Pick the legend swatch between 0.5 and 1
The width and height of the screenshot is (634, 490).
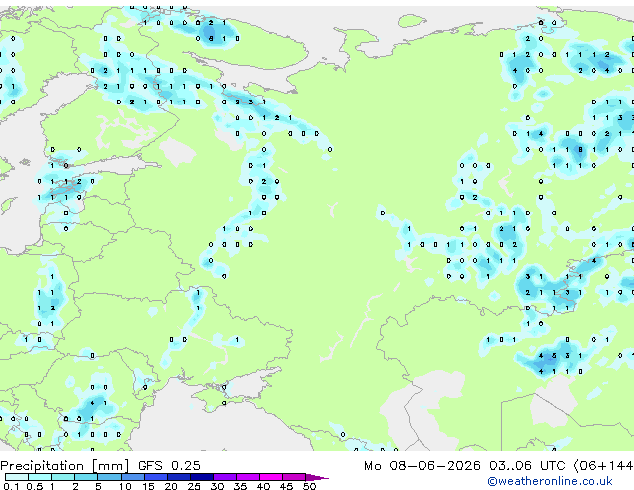click(40, 477)
